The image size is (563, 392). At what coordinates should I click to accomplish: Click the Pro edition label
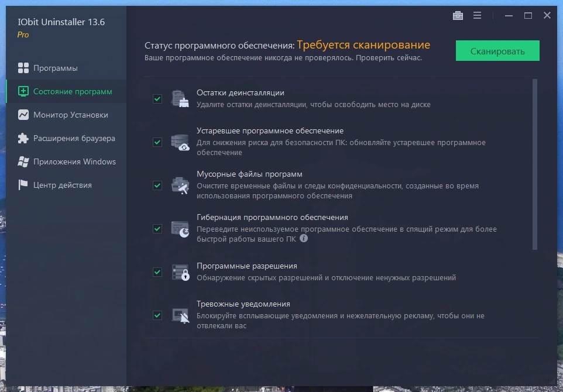click(23, 35)
